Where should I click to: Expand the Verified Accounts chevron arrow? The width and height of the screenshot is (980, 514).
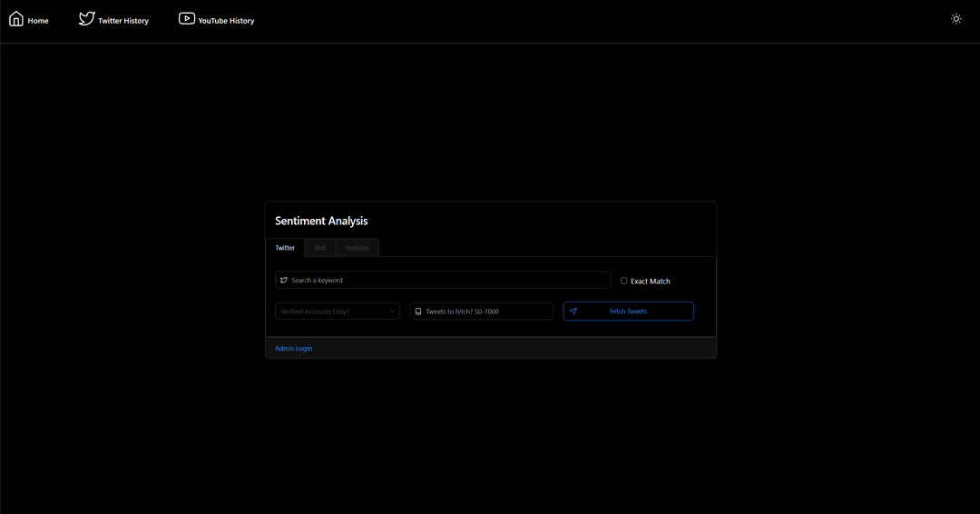393,311
